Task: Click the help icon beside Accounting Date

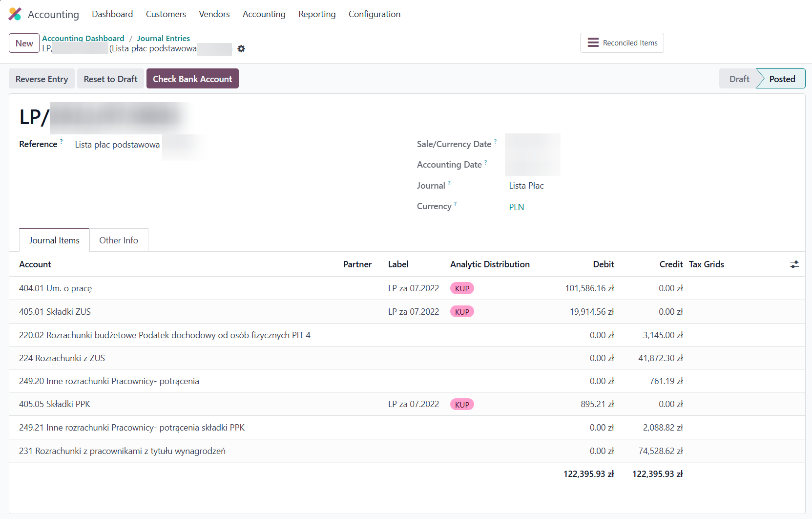Action: pyautogui.click(x=486, y=162)
